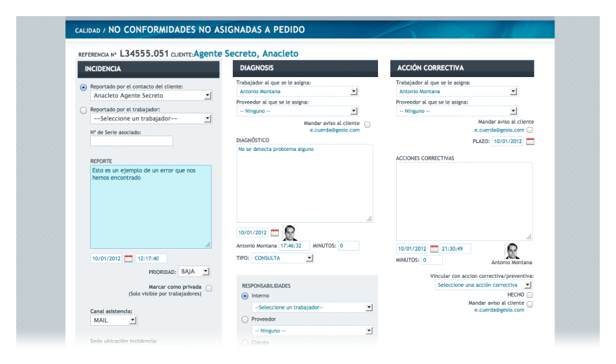Open the Diagnosis provider dropdown "-- Ninguno --"
Screen dimensions: 616x364
coord(297,111)
